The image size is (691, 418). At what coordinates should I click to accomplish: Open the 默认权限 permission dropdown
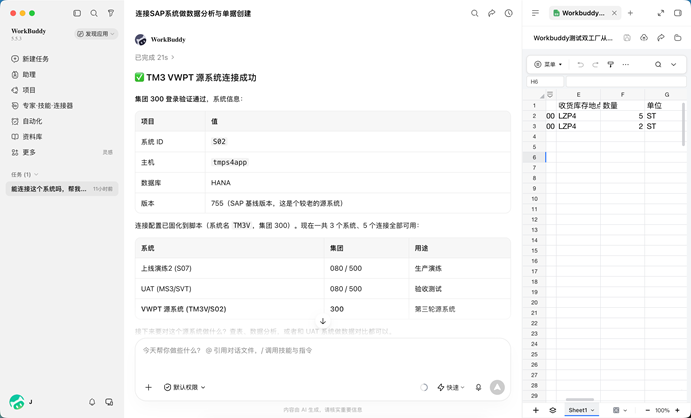coord(184,387)
